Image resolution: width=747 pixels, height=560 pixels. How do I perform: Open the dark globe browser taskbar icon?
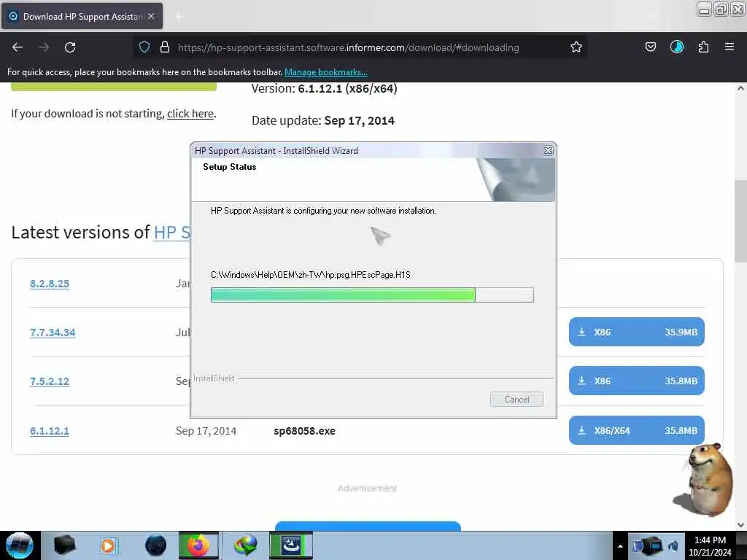tap(156, 545)
